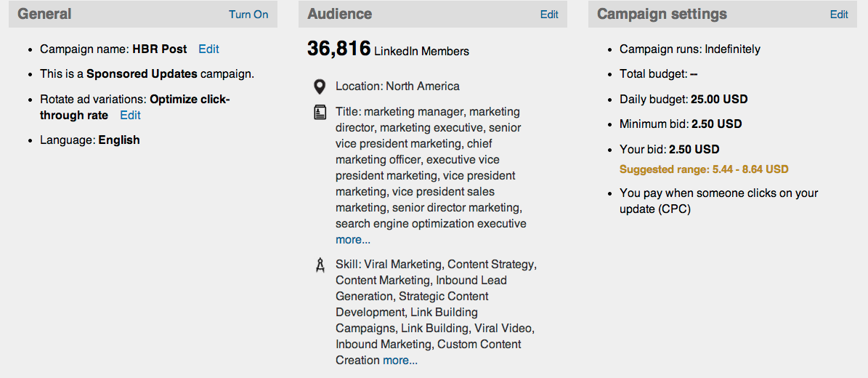The height and width of the screenshot is (378, 868).
Task: Click the 36,816 LinkedIn Members count
Action: 388,49
